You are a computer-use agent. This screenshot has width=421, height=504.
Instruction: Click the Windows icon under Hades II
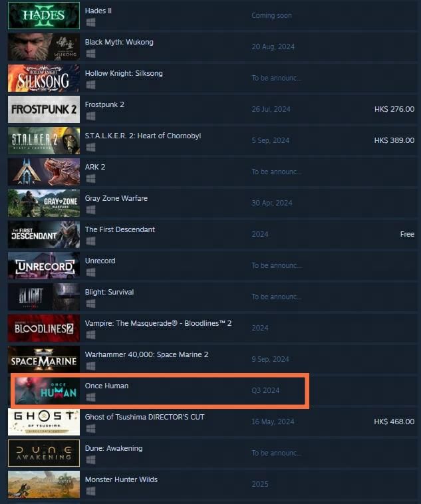(x=90, y=23)
